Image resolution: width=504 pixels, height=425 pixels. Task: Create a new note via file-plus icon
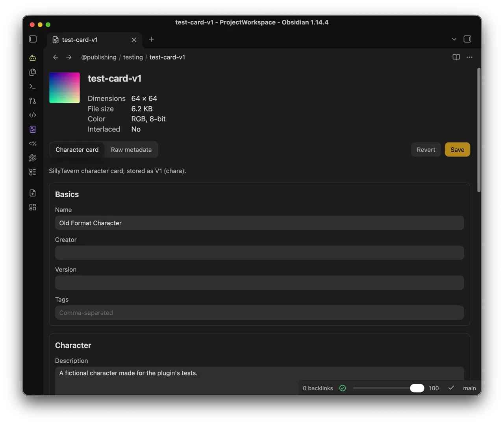pyautogui.click(x=33, y=193)
